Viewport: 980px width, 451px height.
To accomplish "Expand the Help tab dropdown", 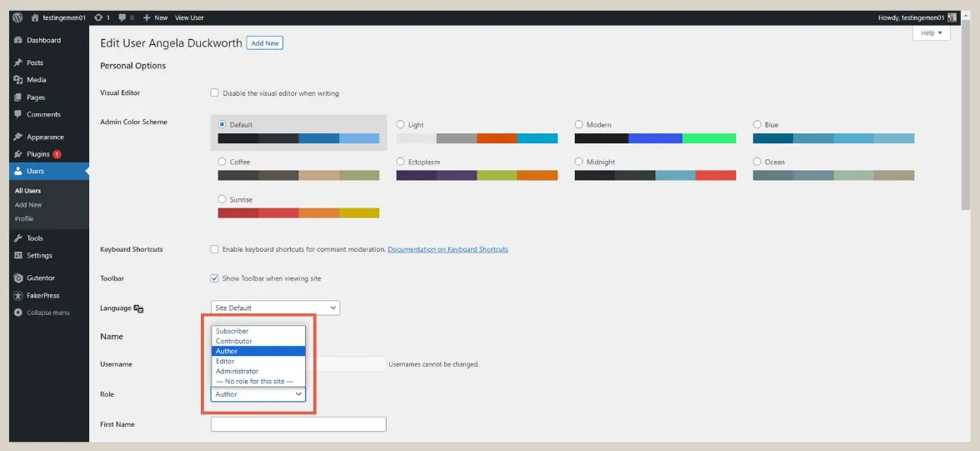I will click(932, 33).
